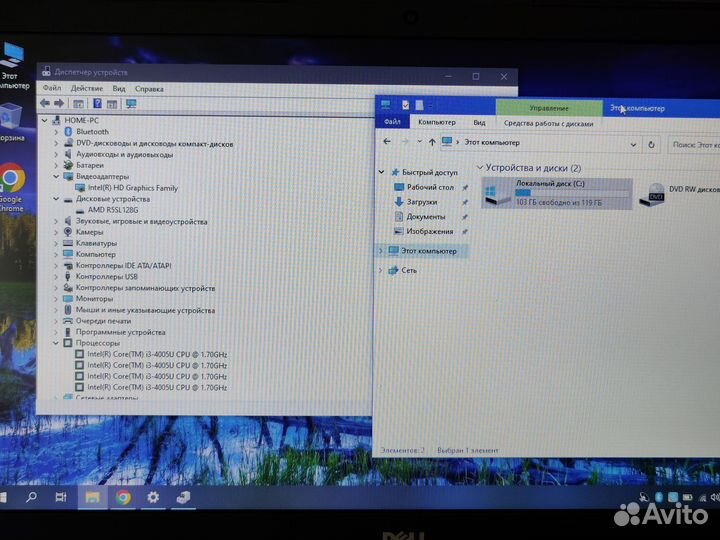Open the Файл tab in Explorer ribbon

pos(392,122)
